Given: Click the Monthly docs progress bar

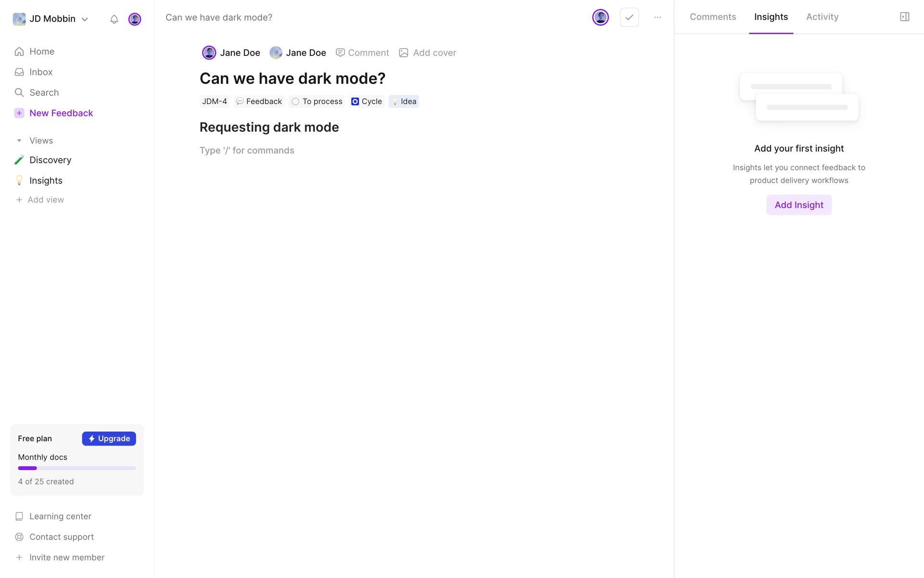Looking at the screenshot, I should 77,468.
